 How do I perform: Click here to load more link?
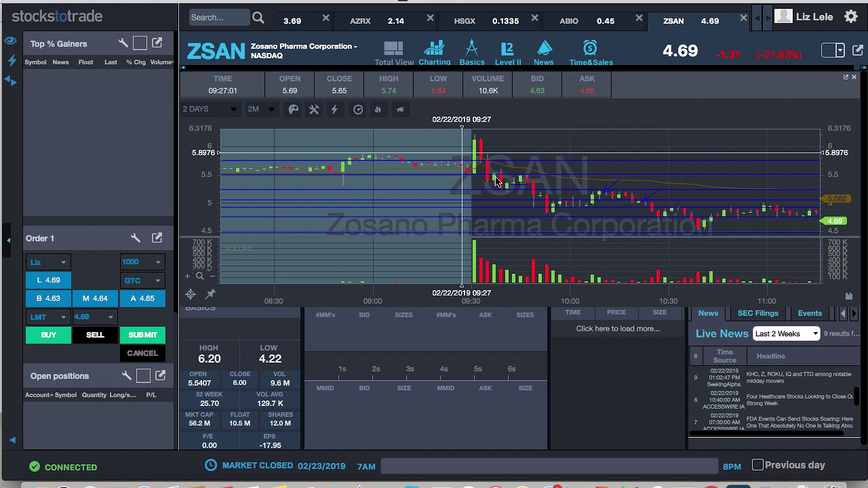click(x=618, y=329)
